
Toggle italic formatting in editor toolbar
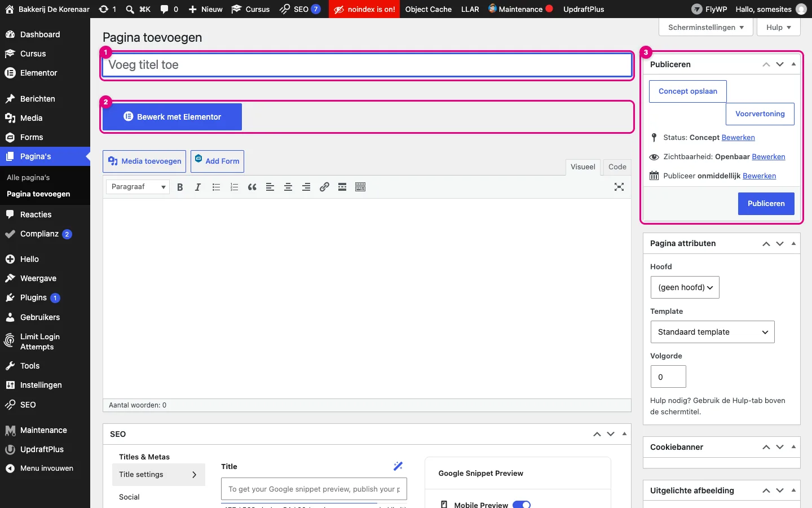click(198, 187)
